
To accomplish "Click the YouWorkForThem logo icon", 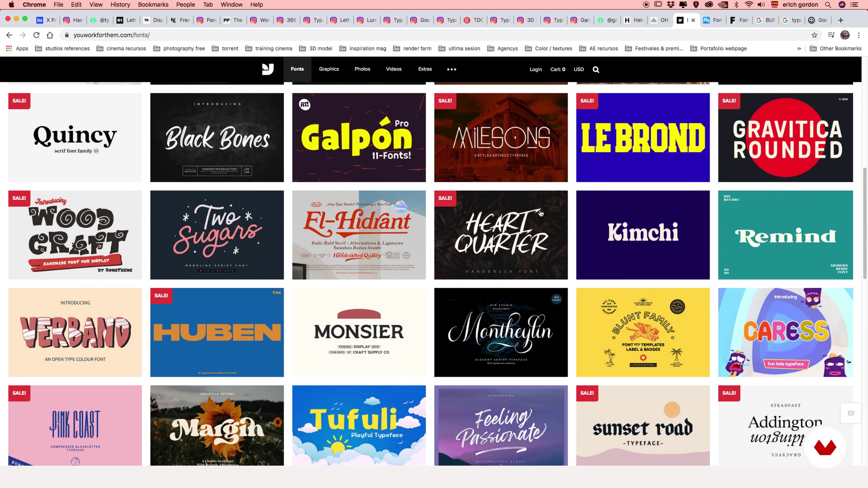I will click(268, 69).
